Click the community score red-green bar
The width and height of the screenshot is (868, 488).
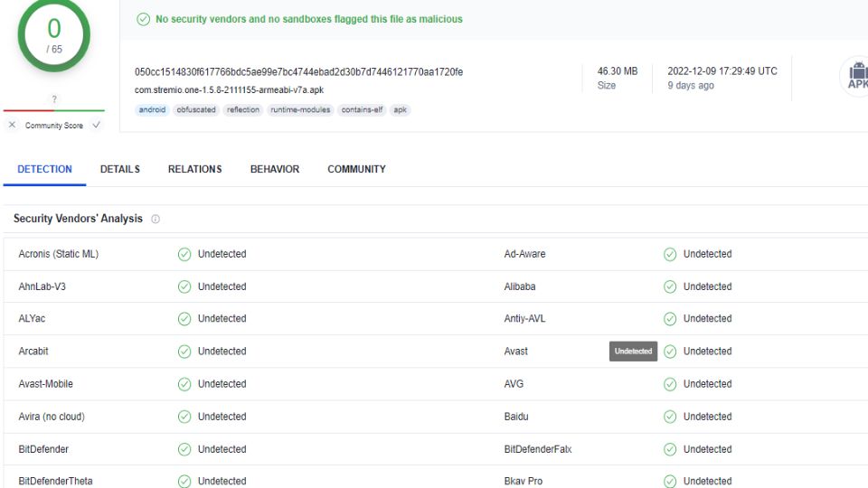(x=54, y=110)
